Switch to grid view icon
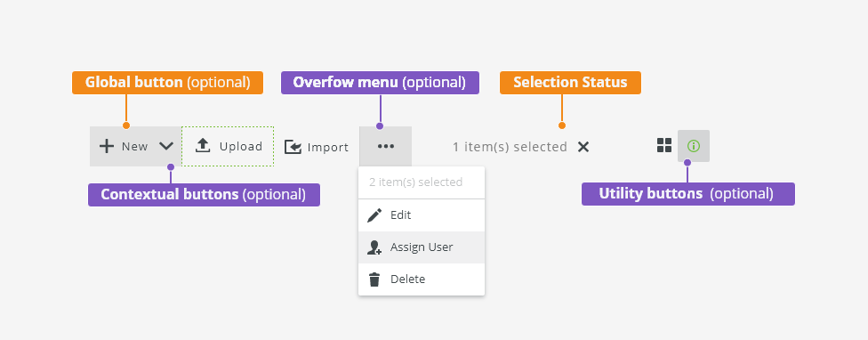 pos(664,146)
